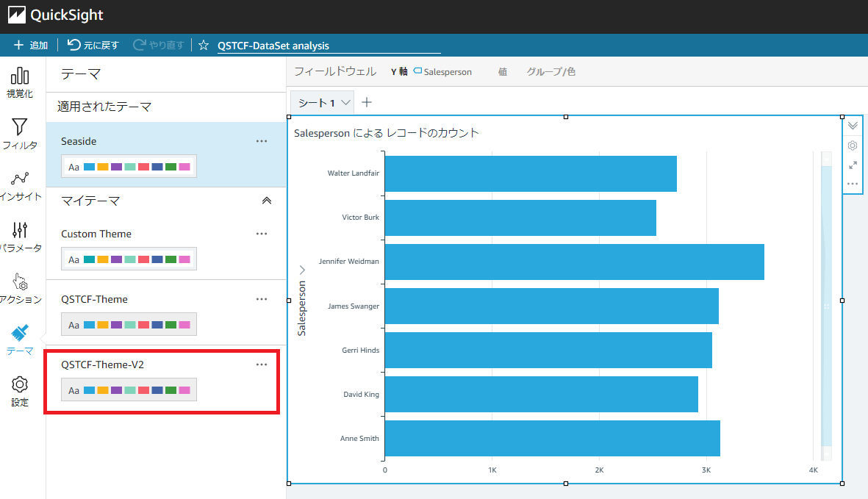Viewport: 868px width, 499px height.
Task: Select the Seaside theme preview
Action: pyautogui.click(x=129, y=167)
